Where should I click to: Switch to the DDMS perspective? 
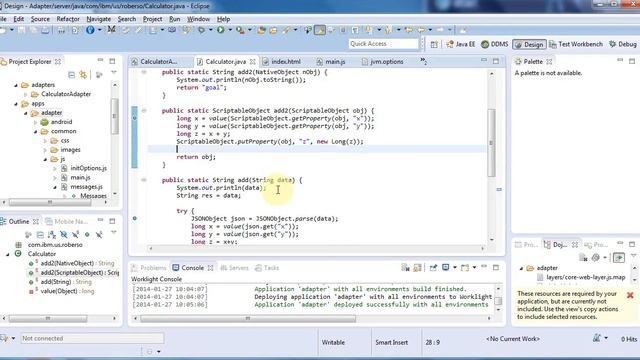494,44
